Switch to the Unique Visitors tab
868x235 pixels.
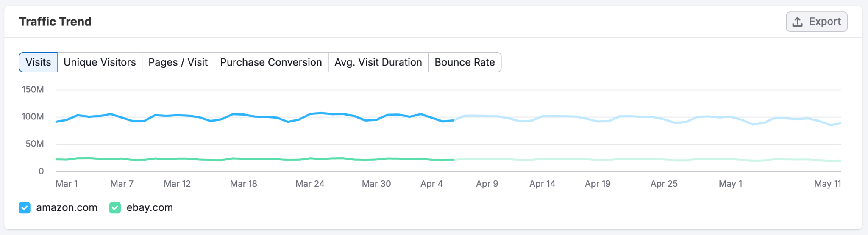point(100,62)
